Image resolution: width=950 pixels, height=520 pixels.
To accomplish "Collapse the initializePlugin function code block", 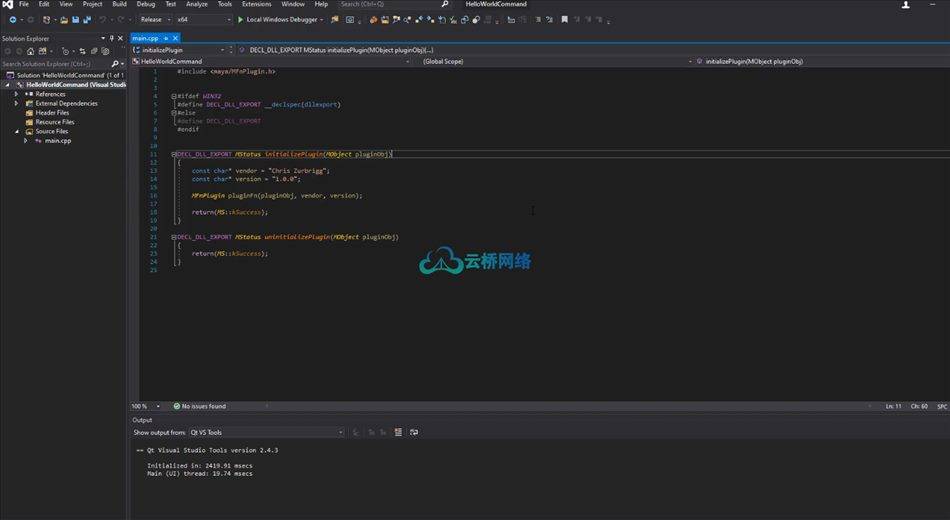I will (174, 154).
